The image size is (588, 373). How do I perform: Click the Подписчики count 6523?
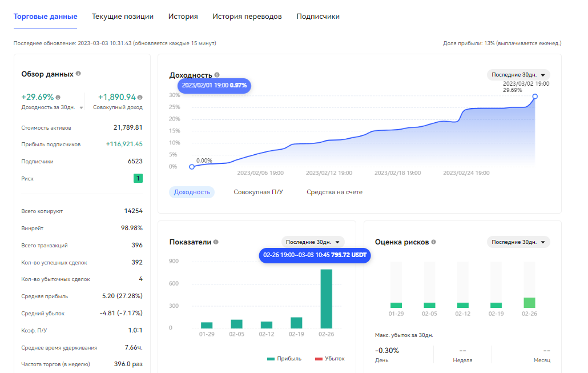click(x=135, y=161)
